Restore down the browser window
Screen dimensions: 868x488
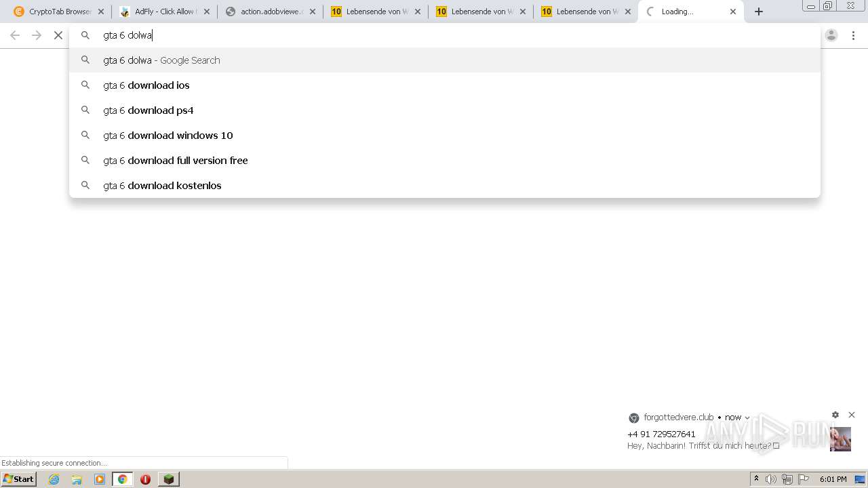tap(828, 6)
